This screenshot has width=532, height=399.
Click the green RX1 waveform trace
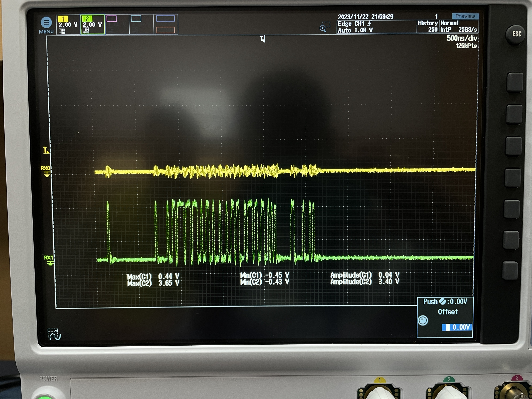point(285,232)
